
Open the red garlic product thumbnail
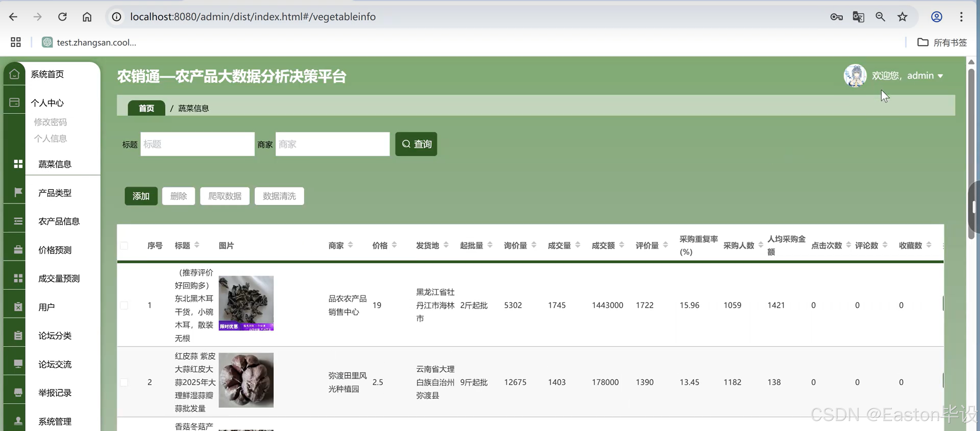tap(246, 380)
